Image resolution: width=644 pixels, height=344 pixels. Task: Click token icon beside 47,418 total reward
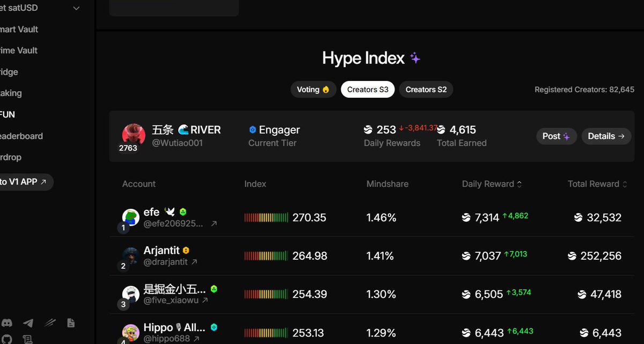tap(582, 295)
